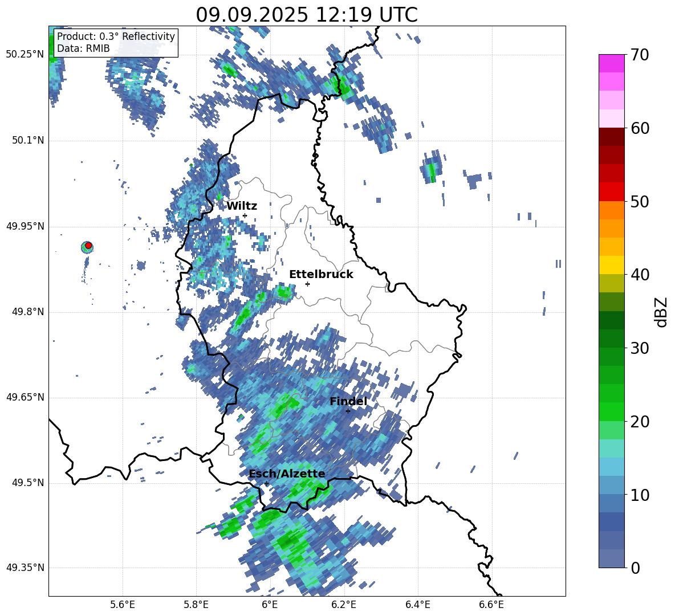Click the 6°E longitude label
Viewport: 675px width, 616px height.
coord(270,605)
